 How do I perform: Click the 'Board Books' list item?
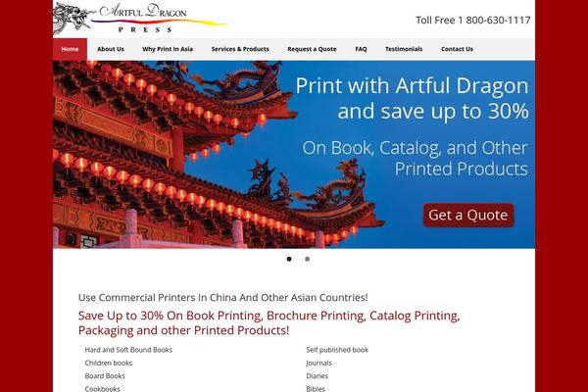105,376
